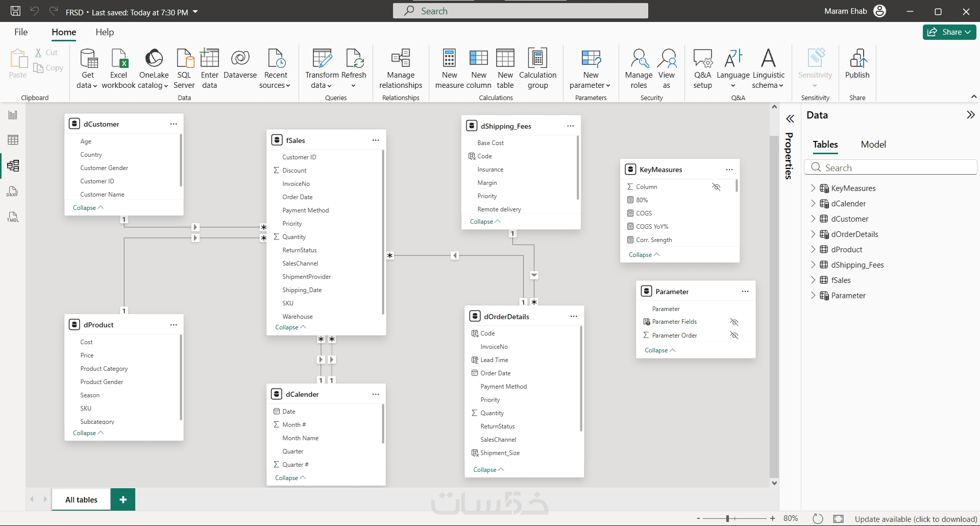Screen dimensions: 980x526
Task: Open the File menu
Action: click(21, 32)
